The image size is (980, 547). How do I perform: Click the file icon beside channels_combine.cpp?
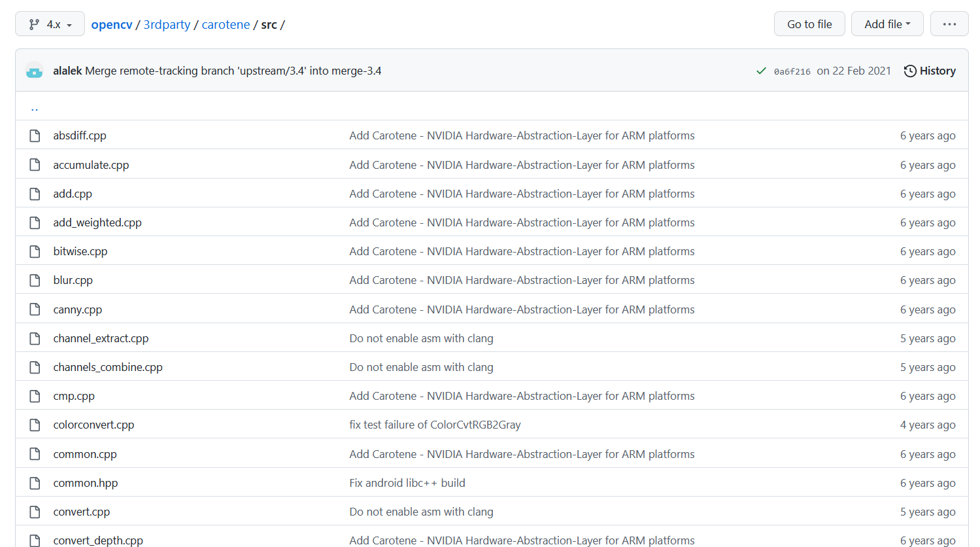point(35,367)
